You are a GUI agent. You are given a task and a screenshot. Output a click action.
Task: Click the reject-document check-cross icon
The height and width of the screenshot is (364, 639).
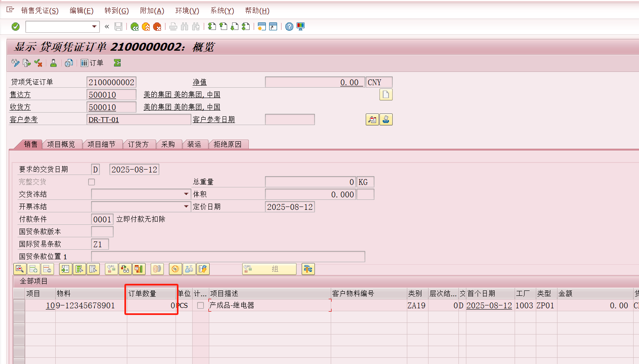click(x=38, y=63)
